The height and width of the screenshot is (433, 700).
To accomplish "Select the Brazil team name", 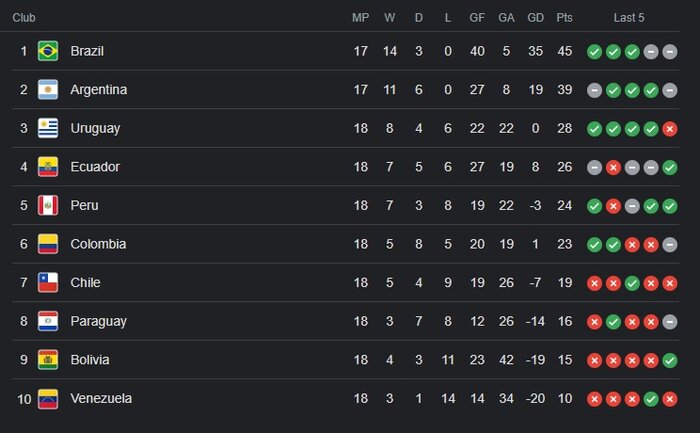I will point(87,51).
